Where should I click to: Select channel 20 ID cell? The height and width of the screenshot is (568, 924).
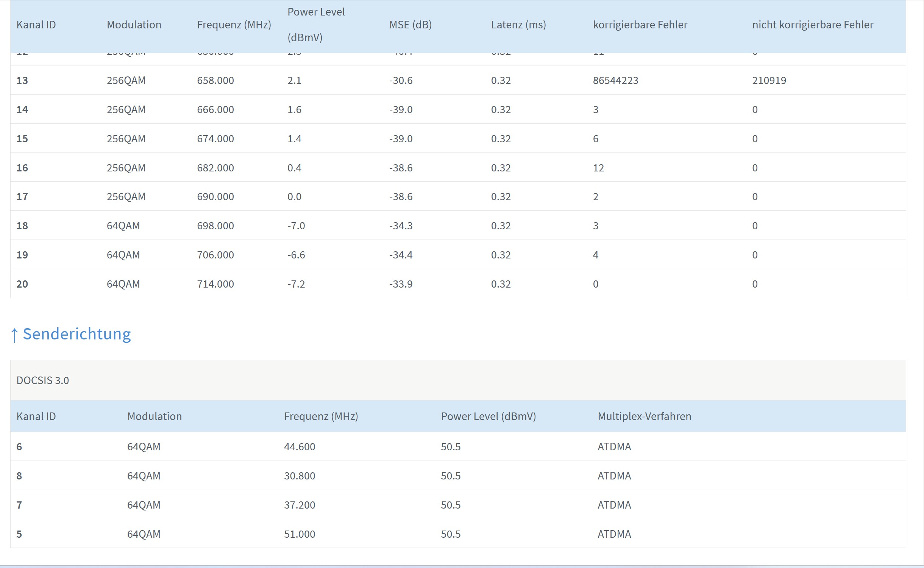pyautogui.click(x=22, y=284)
